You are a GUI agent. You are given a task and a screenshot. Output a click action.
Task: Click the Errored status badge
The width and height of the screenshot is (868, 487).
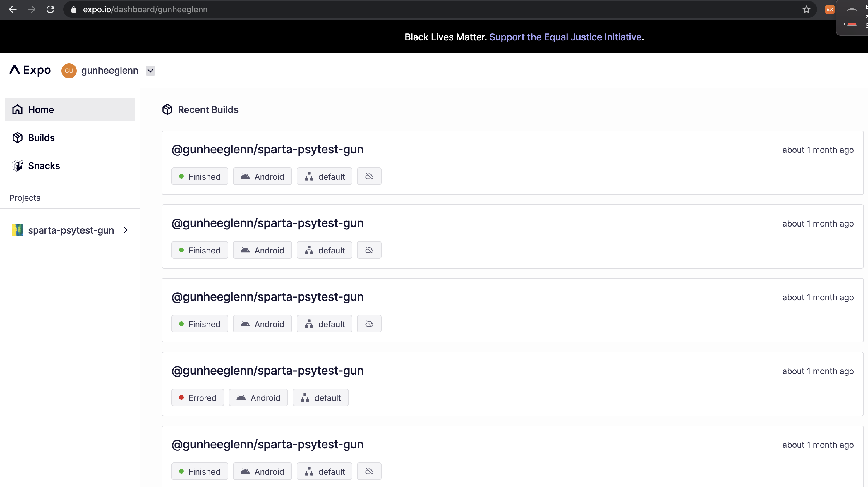[x=198, y=398]
